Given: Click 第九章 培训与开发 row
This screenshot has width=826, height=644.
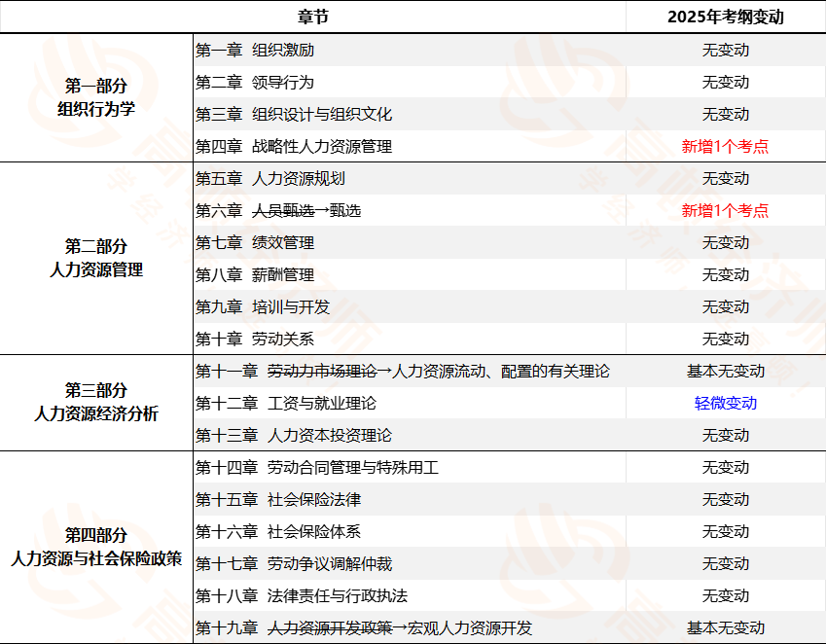Looking at the screenshot, I should pyautogui.click(x=510, y=307).
